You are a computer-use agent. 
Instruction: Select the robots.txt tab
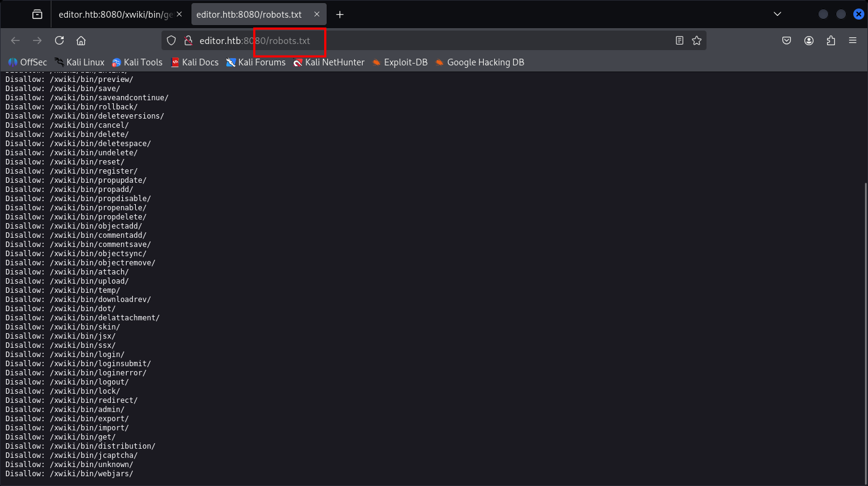click(248, 15)
